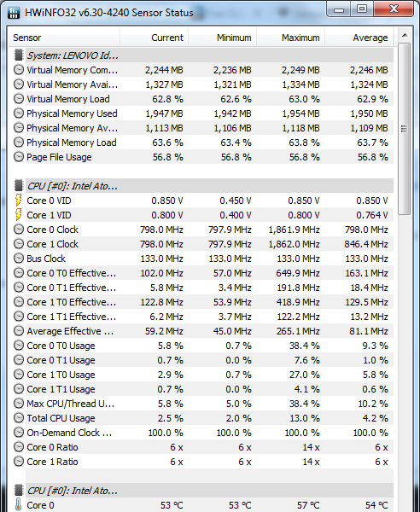Click the chip icon beside first CPU [#0] Intel Atom group
The image size is (420, 512).
(19, 186)
